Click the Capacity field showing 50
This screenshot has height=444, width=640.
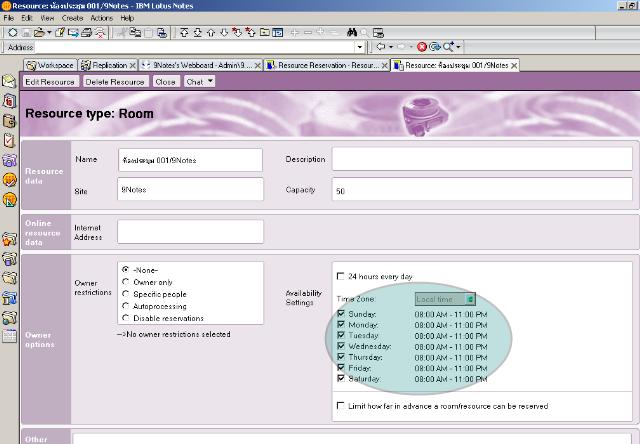[482, 189]
